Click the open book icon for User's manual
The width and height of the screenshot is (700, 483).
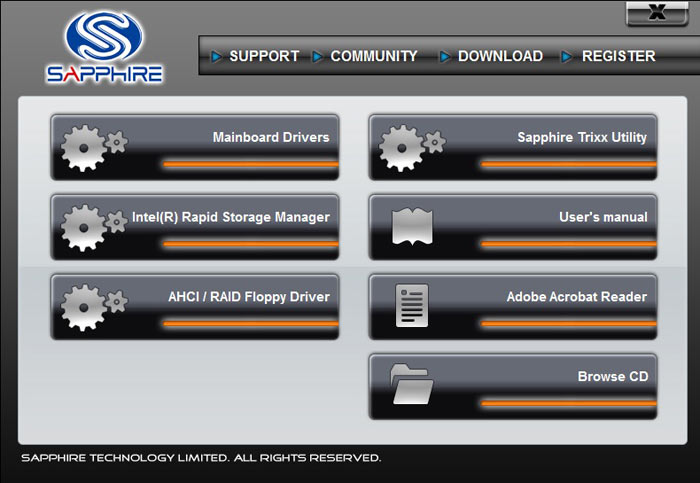(x=412, y=228)
